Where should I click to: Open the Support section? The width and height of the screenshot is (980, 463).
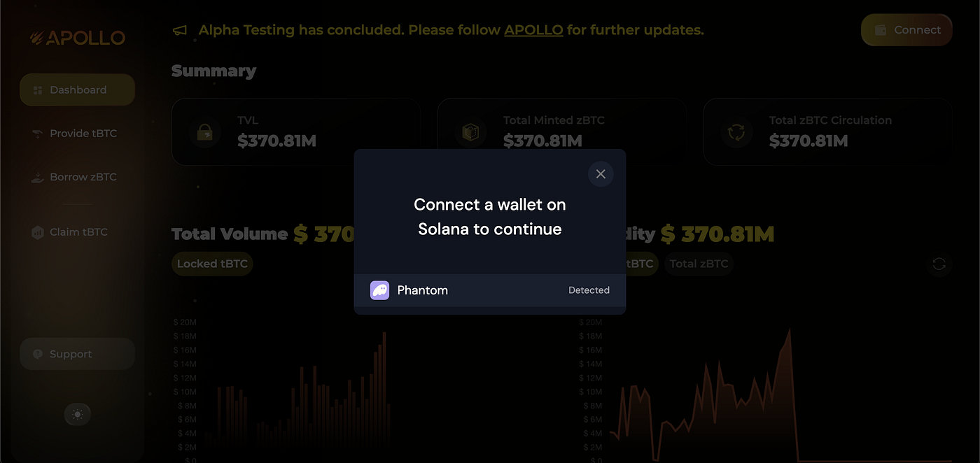[77, 353]
